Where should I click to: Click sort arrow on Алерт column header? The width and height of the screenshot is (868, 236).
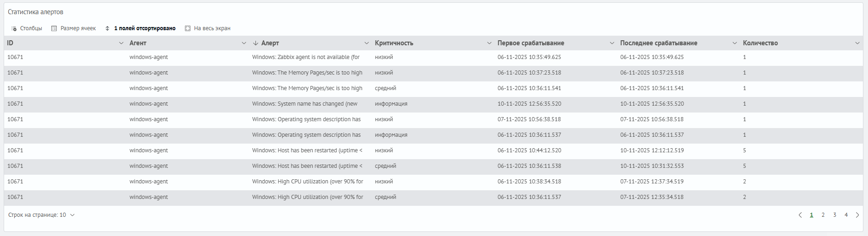[x=255, y=43]
